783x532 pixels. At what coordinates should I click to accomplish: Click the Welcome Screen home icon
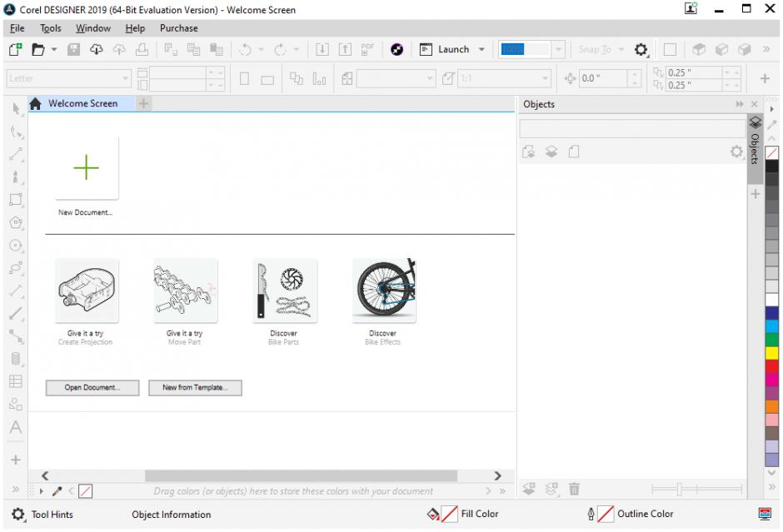pos(36,104)
